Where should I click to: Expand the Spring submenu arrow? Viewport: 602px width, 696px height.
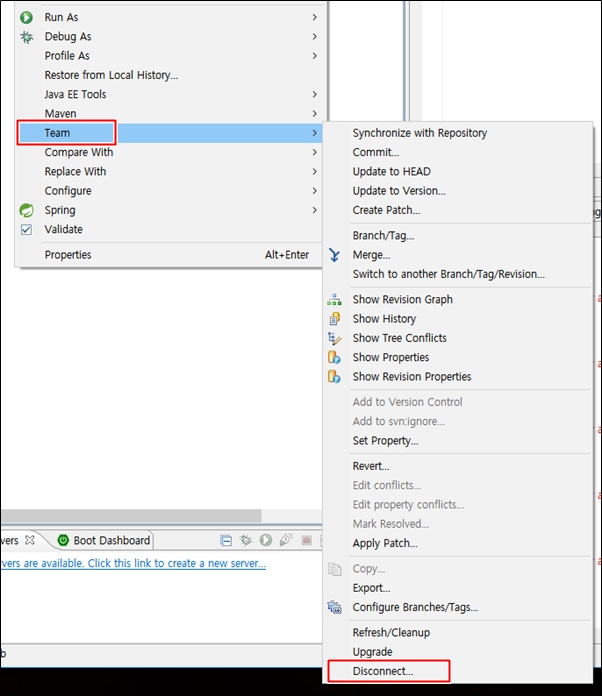314,210
